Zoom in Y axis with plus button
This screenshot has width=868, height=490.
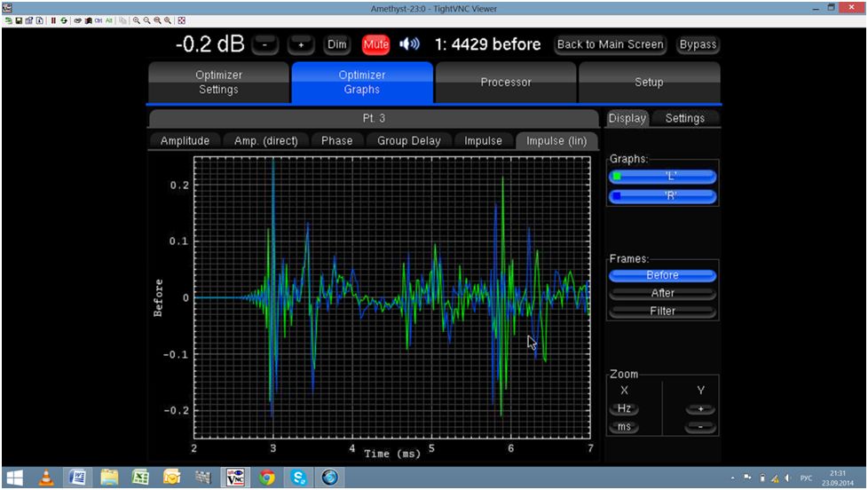coord(700,409)
